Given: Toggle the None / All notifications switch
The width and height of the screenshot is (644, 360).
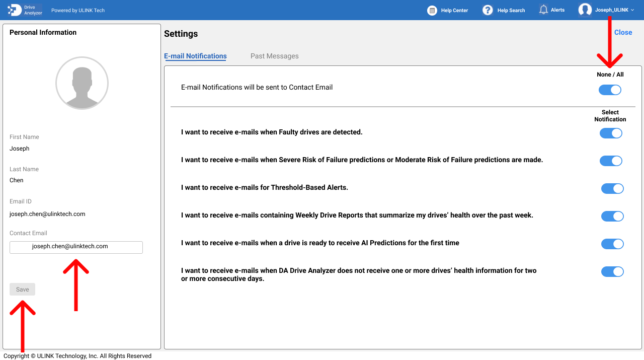Looking at the screenshot, I should coord(610,90).
